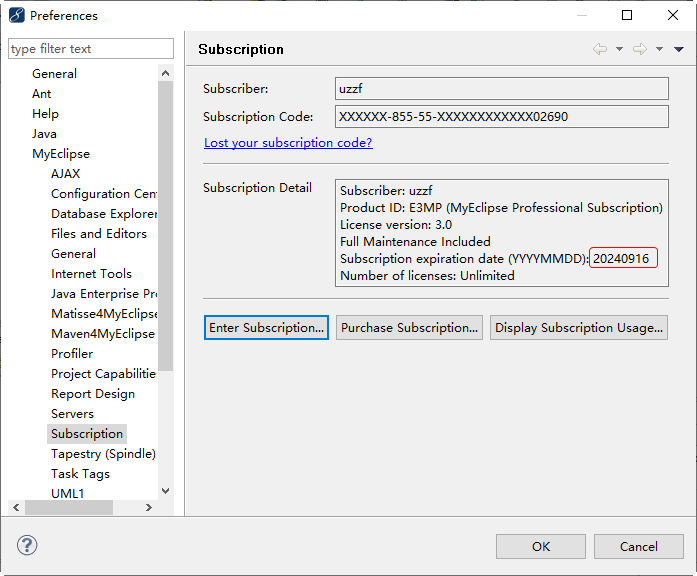The height and width of the screenshot is (576, 697).
Task: Select the Profiler preferences entry
Action: click(72, 354)
